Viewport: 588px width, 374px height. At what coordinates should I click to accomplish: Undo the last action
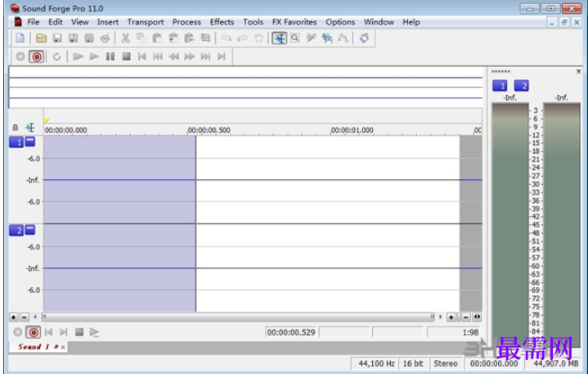pos(227,38)
